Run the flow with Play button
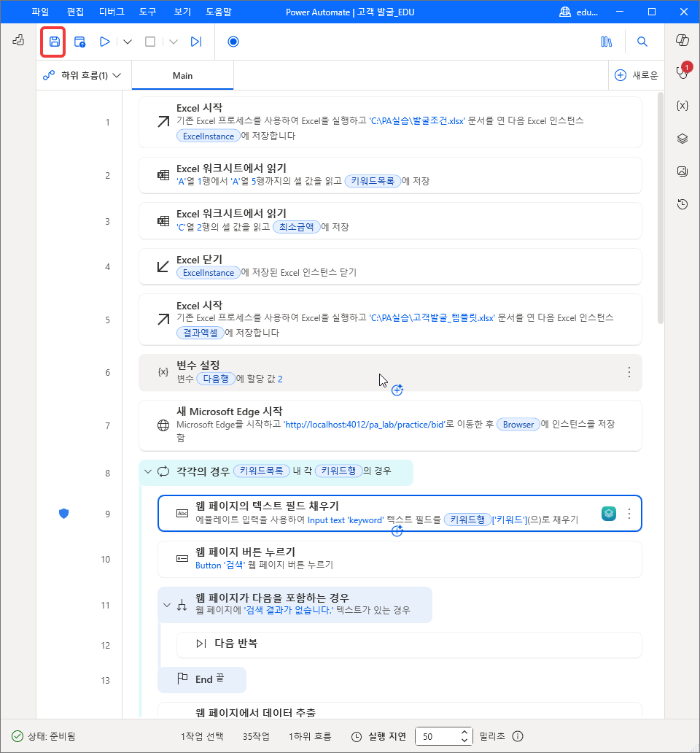Viewport: 700px width, 753px height. pyautogui.click(x=104, y=42)
